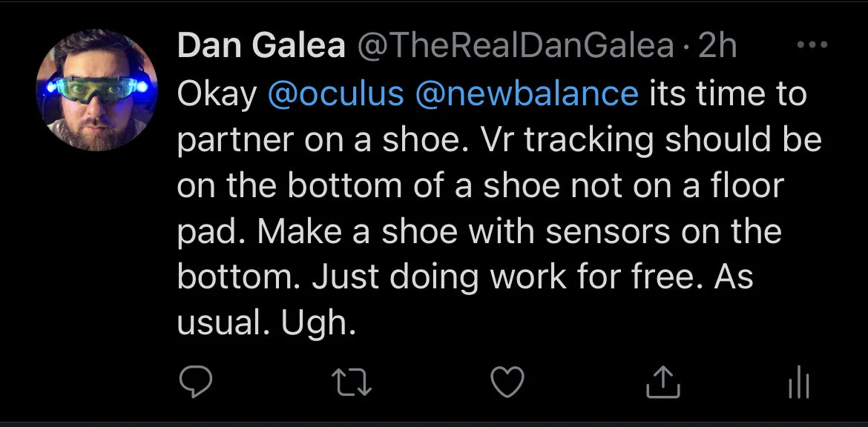
Task: Open the @TheRealDanGalea handle link
Action: pos(516,46)
